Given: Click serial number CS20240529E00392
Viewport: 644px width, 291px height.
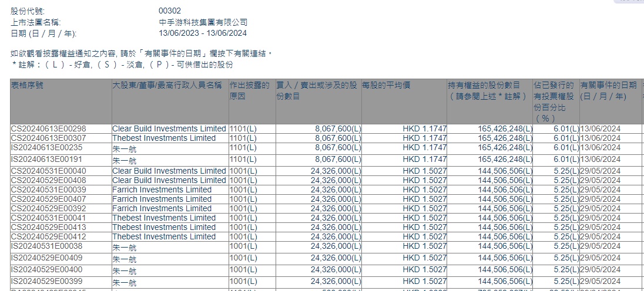Looking at the screenshot, I should 48,209.
